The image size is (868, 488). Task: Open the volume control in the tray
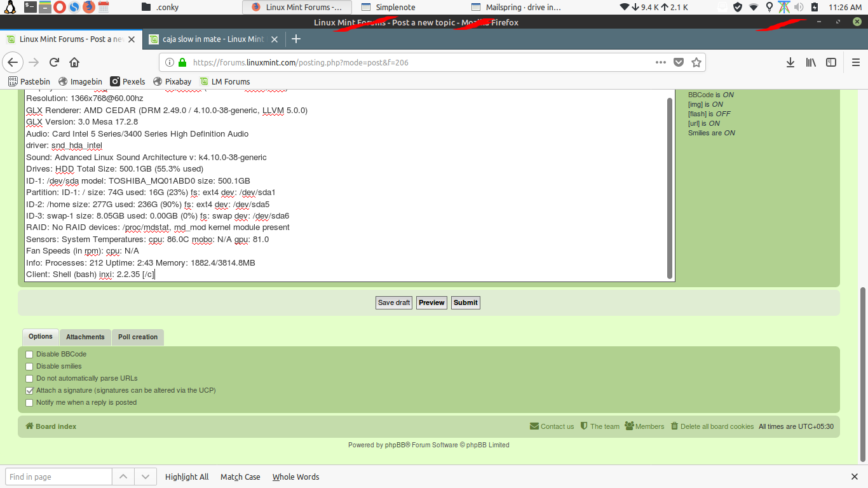click(799, 8)
